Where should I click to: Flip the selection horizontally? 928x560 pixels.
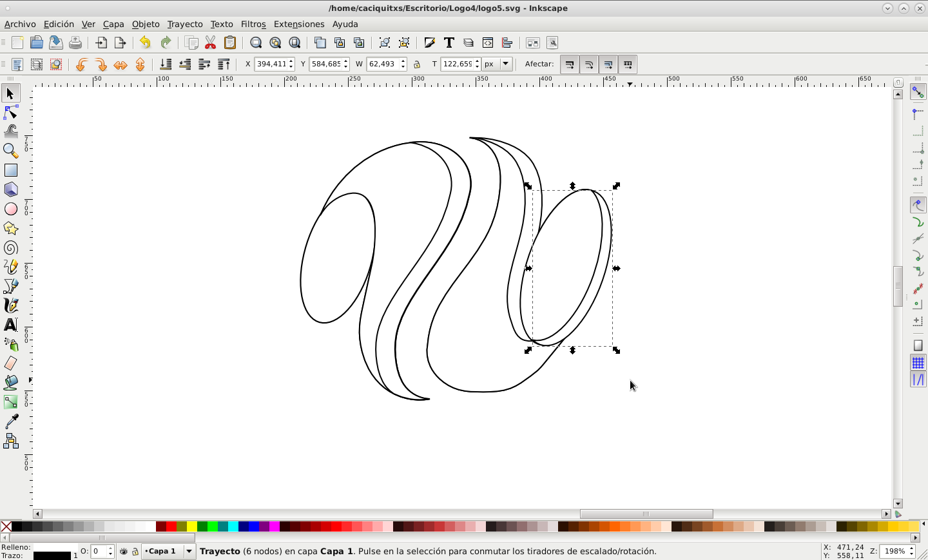[121, 64]
